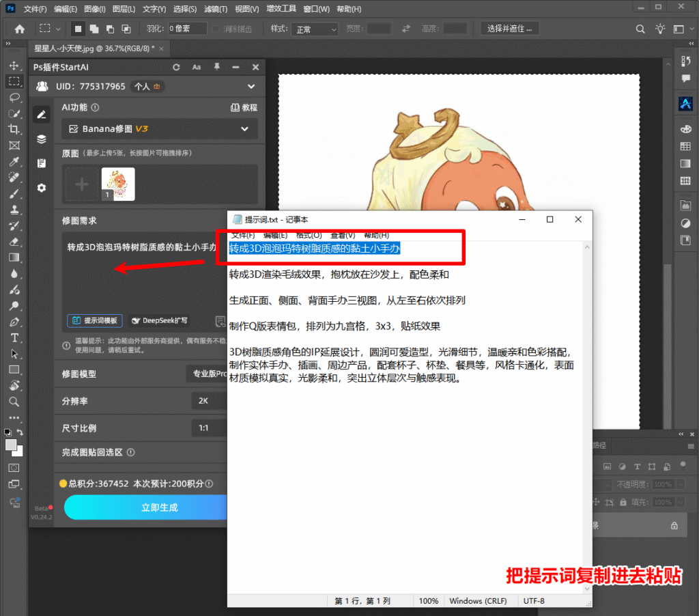Expand the UID account section chevron
Image resolution: width=699 pixels, height=616 pixels.
[251, 87]
